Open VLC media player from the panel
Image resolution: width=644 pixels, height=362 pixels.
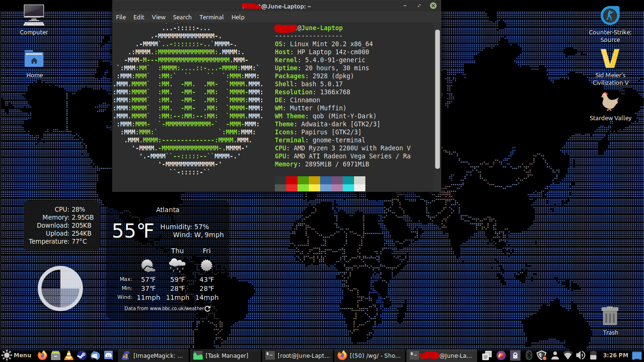coord(68,355)
